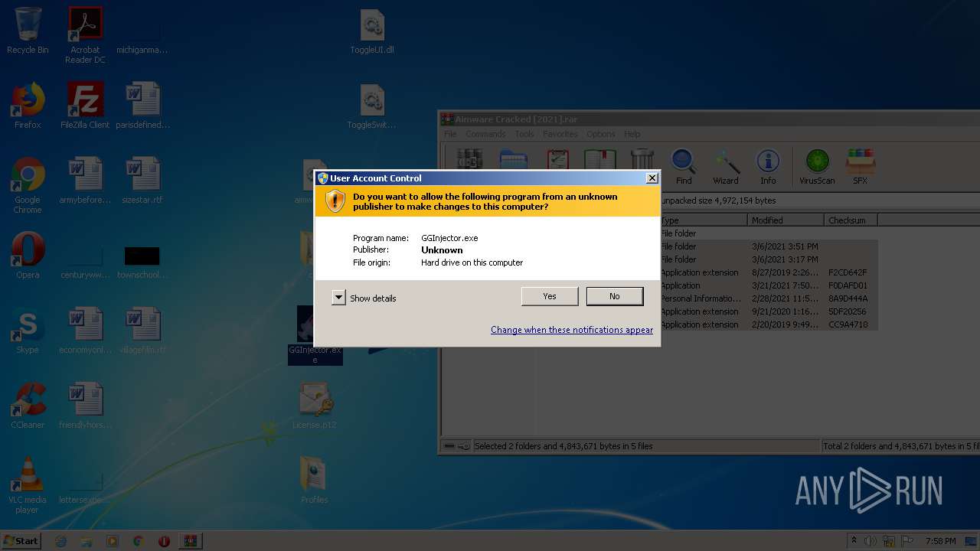The height and width of the screenshot is (551, 980).
Task: Open the Windows Start menu
Action: [21, 540]
